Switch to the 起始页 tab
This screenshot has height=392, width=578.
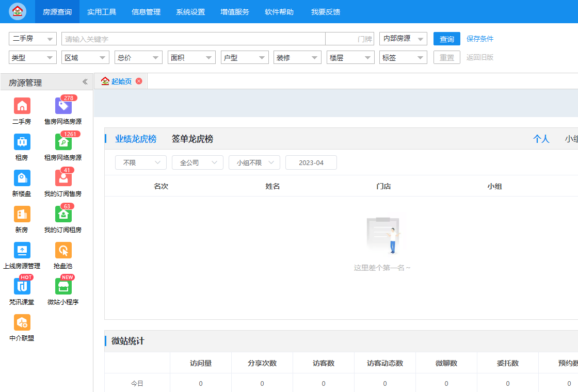pyautogui.click(x=121, y=81)
